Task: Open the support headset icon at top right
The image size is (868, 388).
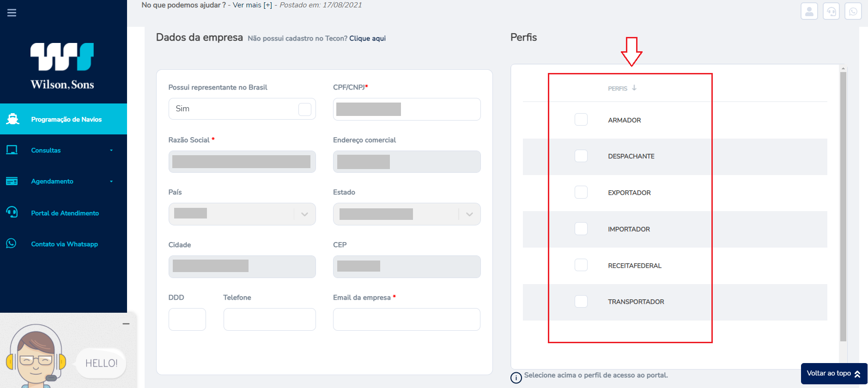Action: (831, 12)
